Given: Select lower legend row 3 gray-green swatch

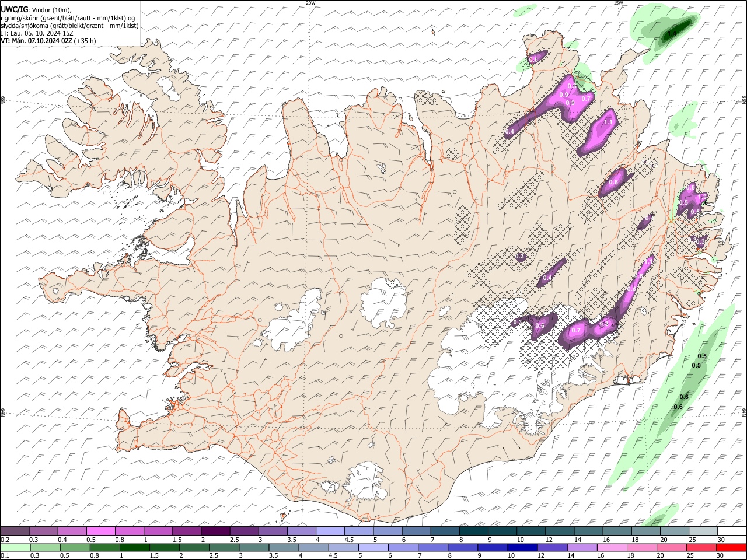Looking at the screenshot, I should coord(254,547).
